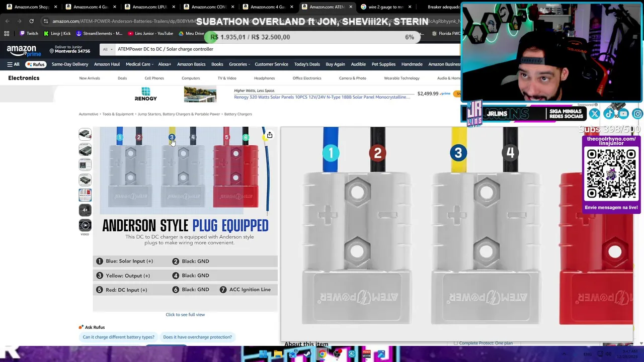The height and width of the screenshot is (362, 644).
Task: Play the product VIDEO thumbnail
Action: (x=85, y=225)
